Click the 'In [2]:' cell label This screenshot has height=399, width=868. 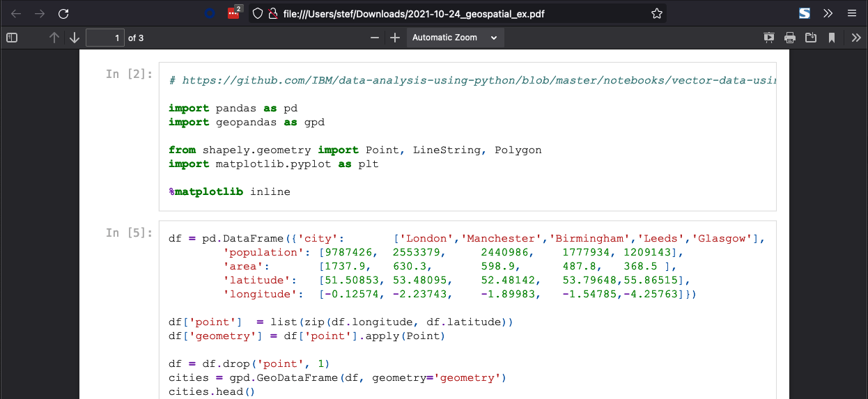pos(130,74)
